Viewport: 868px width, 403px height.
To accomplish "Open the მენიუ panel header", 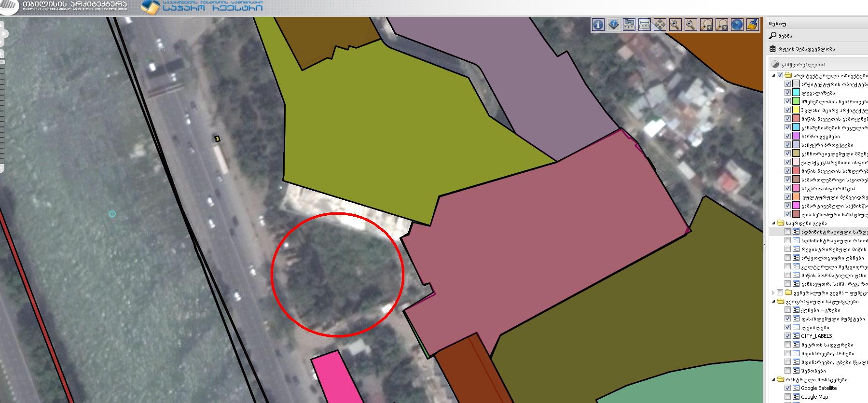I will point(817,23).
